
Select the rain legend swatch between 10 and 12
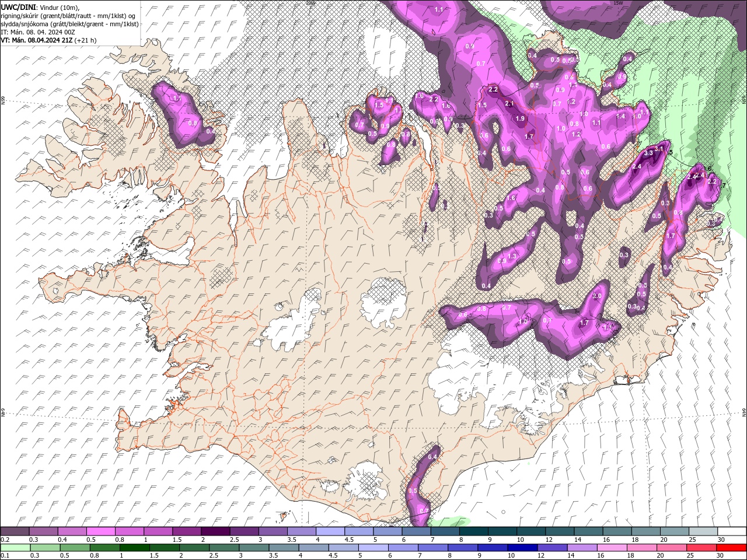pyautogui.click(x=523, y=548)
